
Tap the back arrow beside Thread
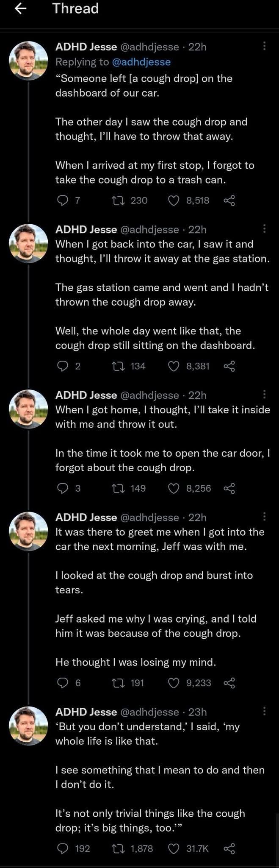tap(20, 8)
